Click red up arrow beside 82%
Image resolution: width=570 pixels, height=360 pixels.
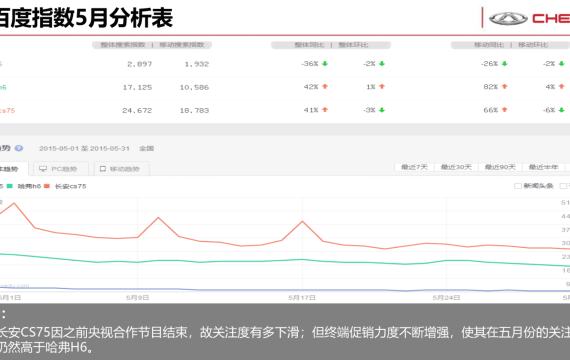(x=505, y=87)
